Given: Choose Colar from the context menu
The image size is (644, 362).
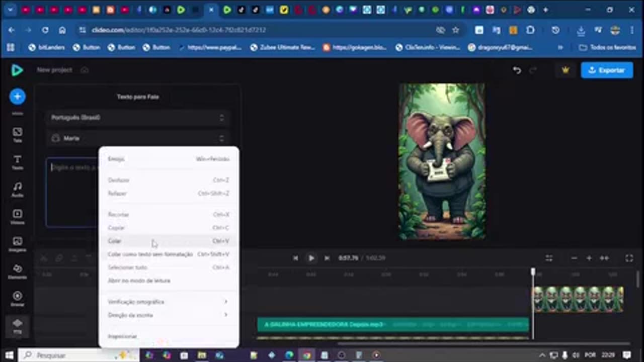Looking at the screenshot, I should pyautogui.click(x=169, y=241).
